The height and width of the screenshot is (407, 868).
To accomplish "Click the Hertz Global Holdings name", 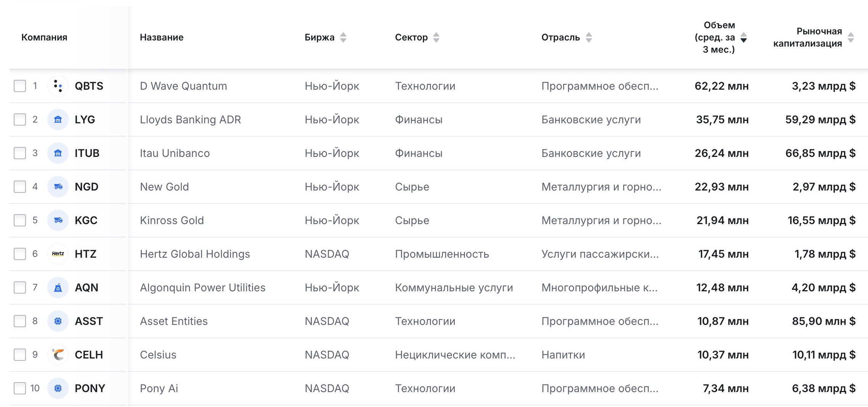I will [x=195, y=254].
